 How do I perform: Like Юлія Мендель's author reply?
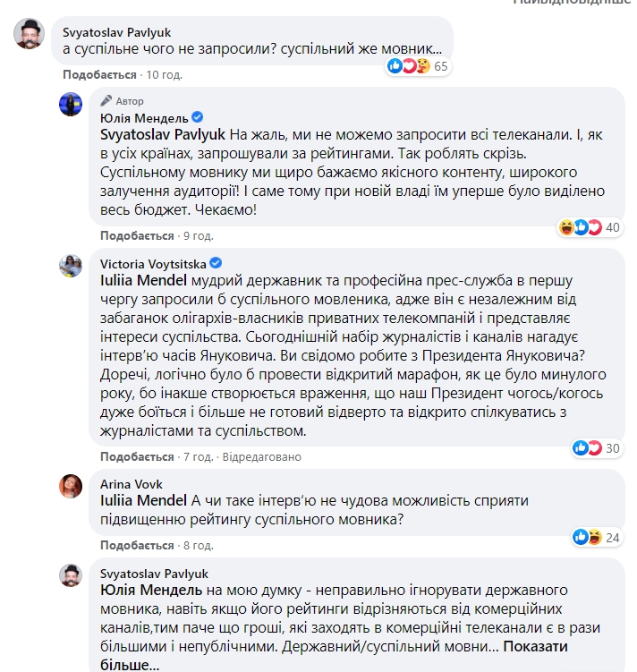(137, 235)
